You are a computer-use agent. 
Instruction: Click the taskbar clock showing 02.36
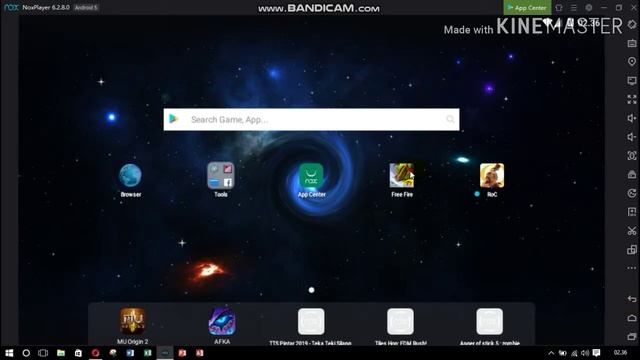tap(620, 353)
